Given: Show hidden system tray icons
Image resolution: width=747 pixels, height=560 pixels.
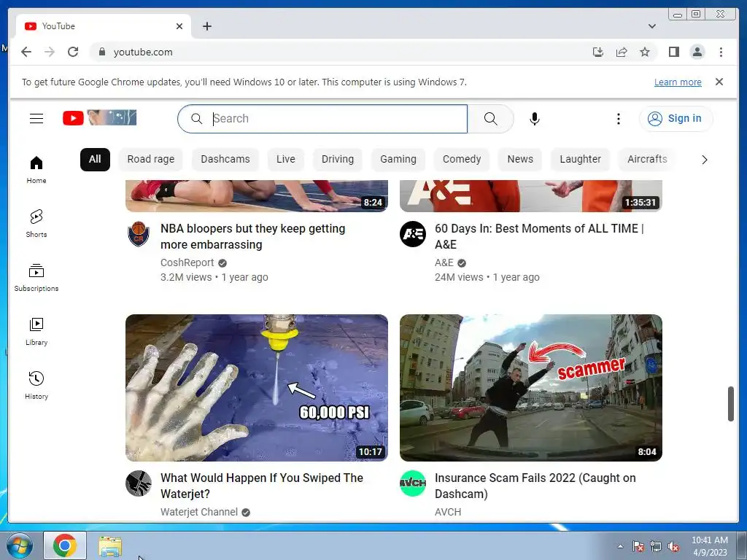Looking at the screenshot, I should [620, 546].
